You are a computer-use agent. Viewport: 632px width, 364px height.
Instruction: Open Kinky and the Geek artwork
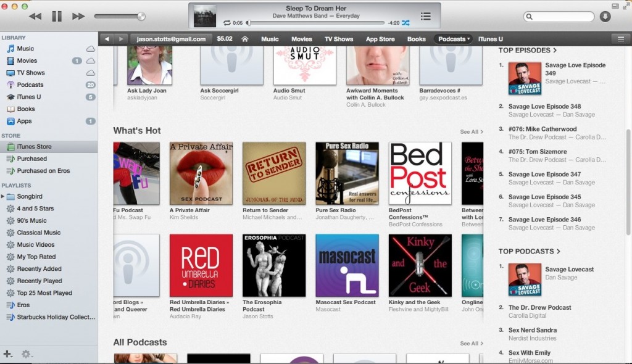[420, 265]
